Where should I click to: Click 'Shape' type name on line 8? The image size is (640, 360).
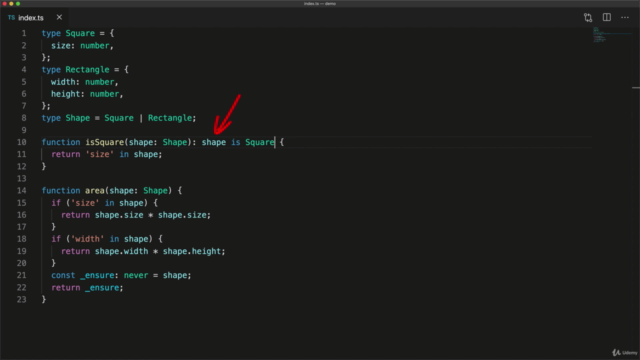tap(78, 118)
